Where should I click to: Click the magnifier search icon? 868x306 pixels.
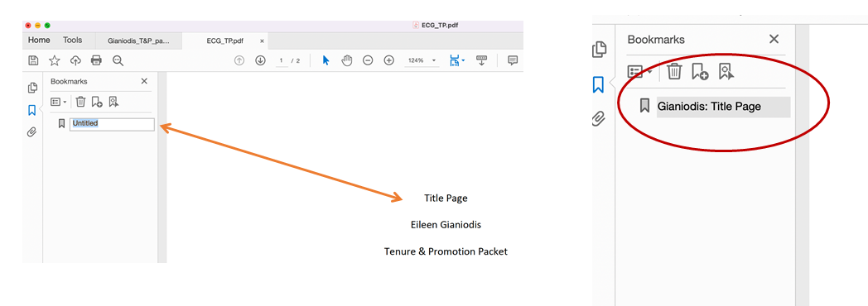tap(118, 60)
